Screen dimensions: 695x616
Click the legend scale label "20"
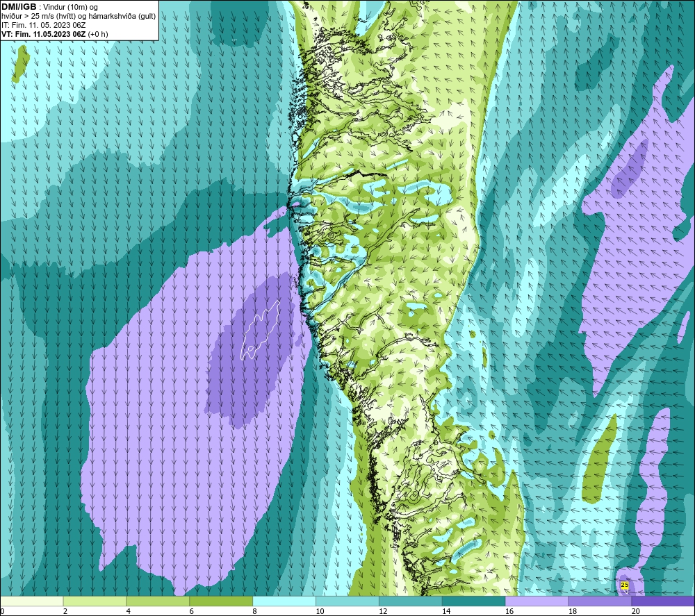tap(636, 611)
